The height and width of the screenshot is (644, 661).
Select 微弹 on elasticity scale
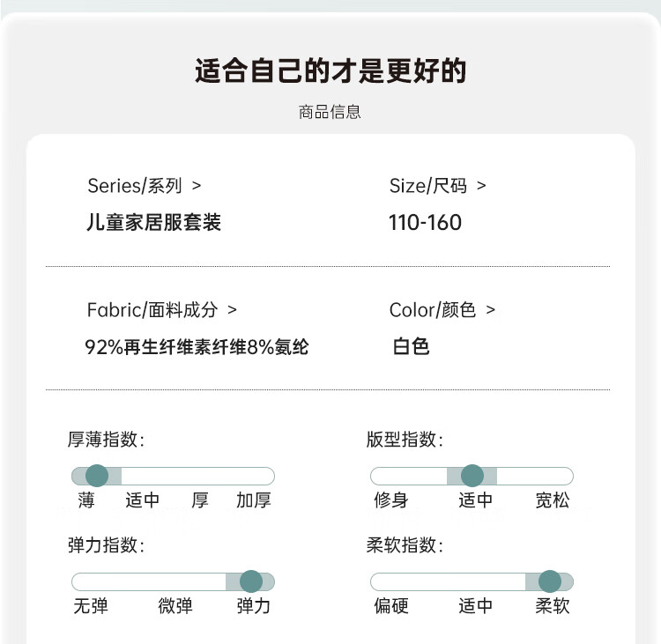[x=175, y=606]
